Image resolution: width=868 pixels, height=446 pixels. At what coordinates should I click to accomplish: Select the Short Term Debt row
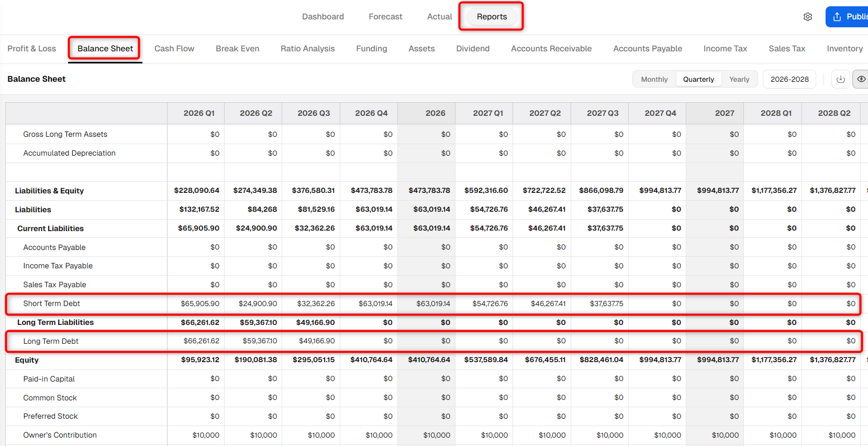(x=433, y=303)
